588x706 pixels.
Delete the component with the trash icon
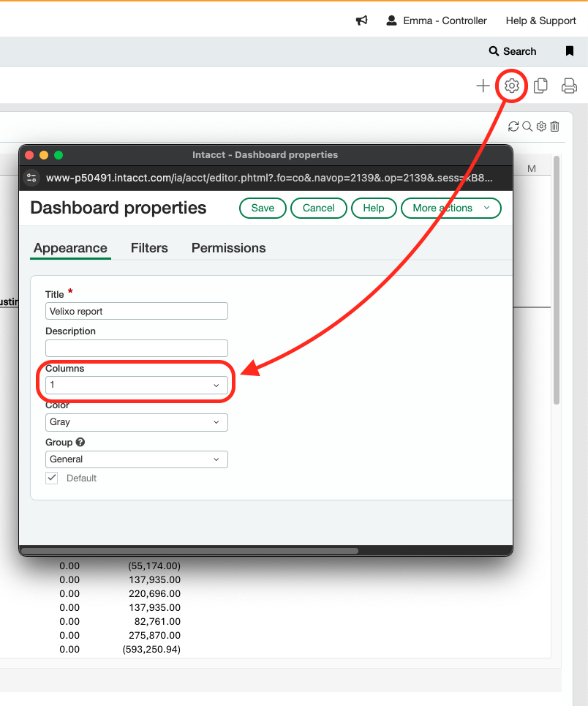point(555,127)
